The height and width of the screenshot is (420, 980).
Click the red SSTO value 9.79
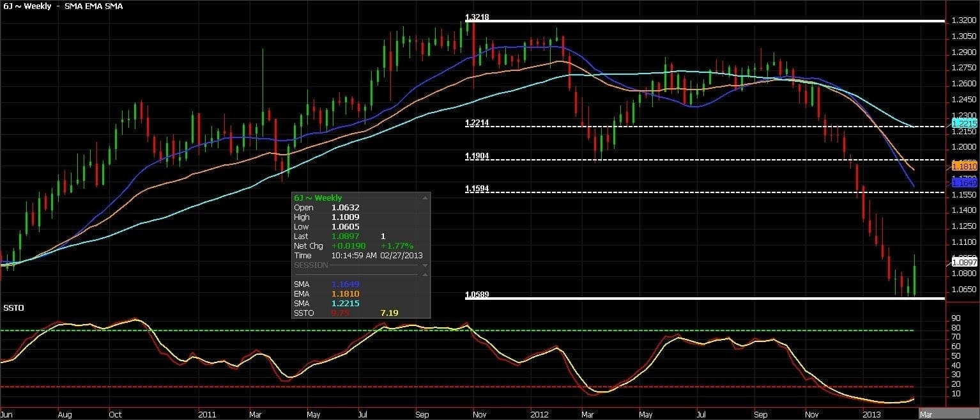[339, 313]
